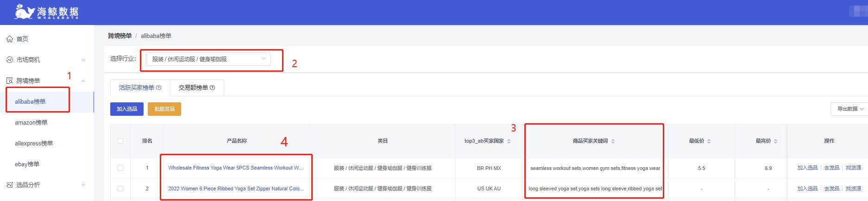Click the 排名 column header

click(x=147, y=141)
